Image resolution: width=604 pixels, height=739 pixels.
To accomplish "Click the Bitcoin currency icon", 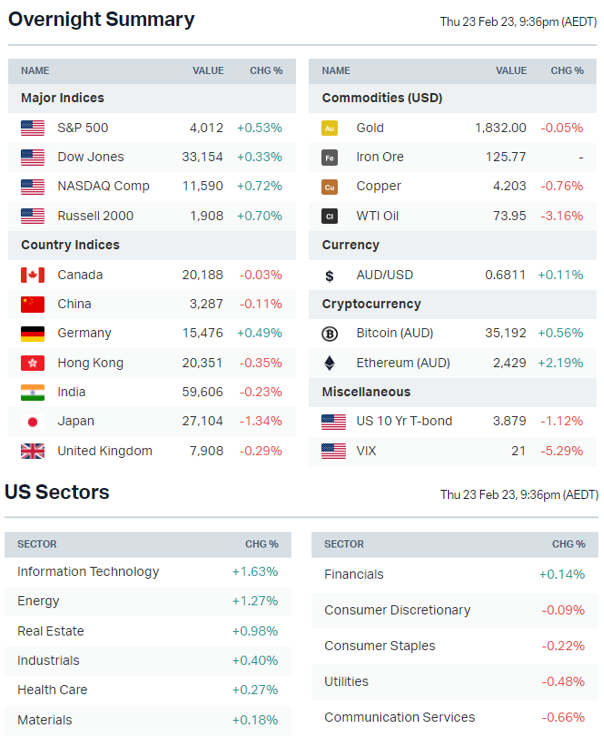I will [330, 334].
